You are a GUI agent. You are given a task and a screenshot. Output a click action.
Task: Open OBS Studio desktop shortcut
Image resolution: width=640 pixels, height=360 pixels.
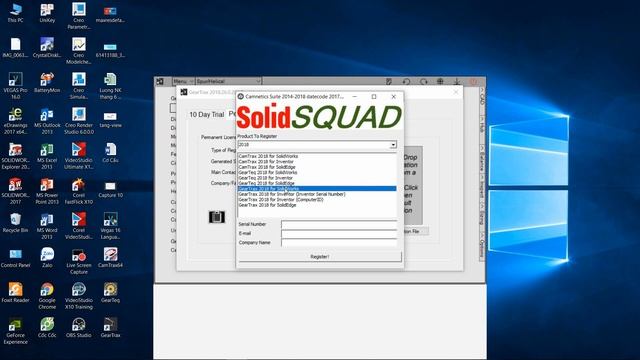click(79, 328)
